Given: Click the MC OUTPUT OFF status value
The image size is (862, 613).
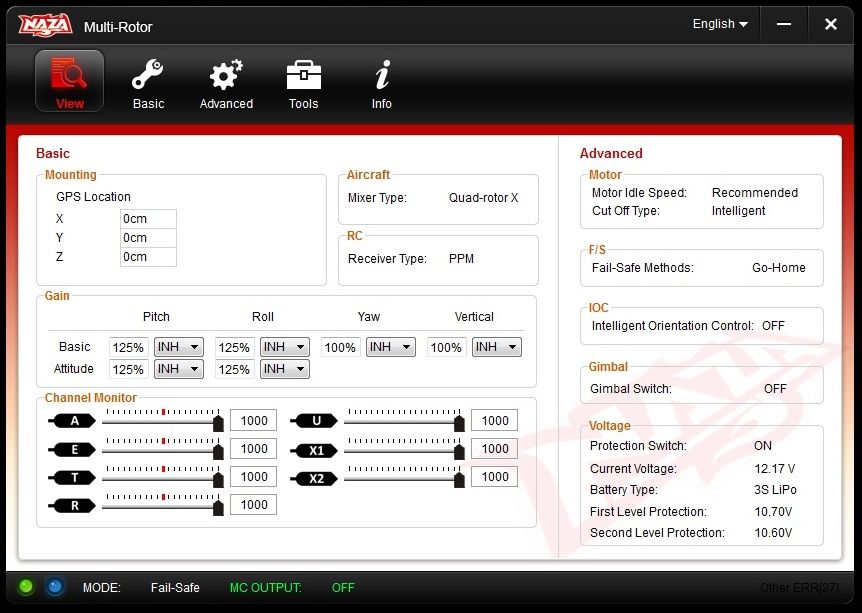Looking at the screenshot, I should point(343,588).
